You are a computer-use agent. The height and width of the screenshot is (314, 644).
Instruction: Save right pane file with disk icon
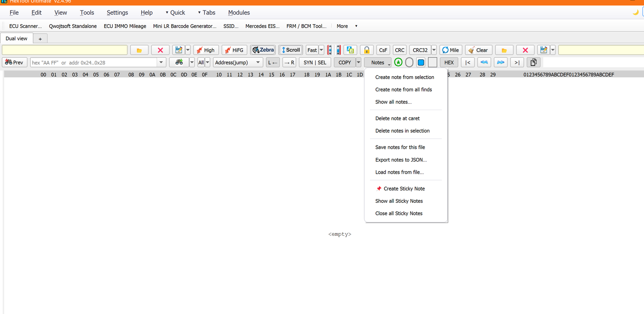tap(544, 50)
